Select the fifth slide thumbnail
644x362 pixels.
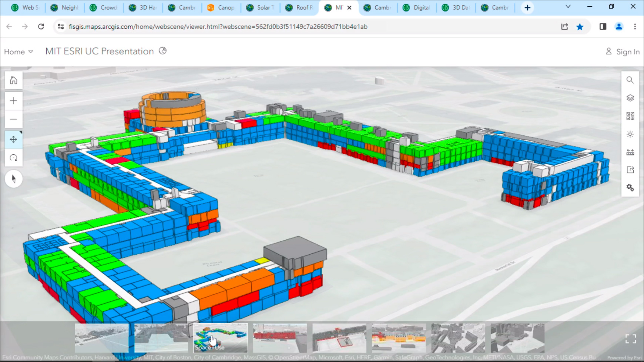pos(339,338)
